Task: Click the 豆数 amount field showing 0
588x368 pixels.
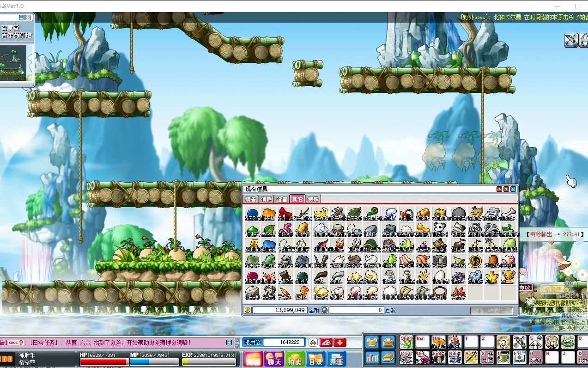Action: (x=356, y=310)
